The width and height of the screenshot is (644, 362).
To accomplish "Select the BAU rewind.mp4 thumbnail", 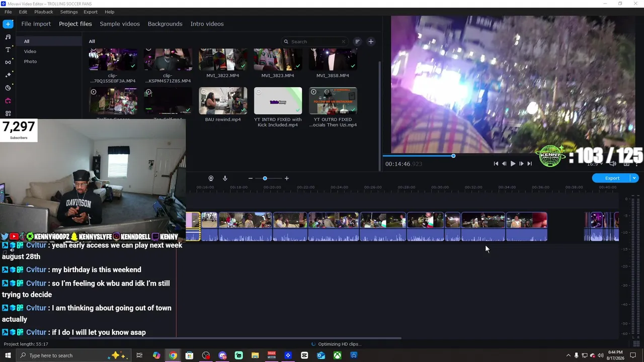I will click(x=223, y=101).
